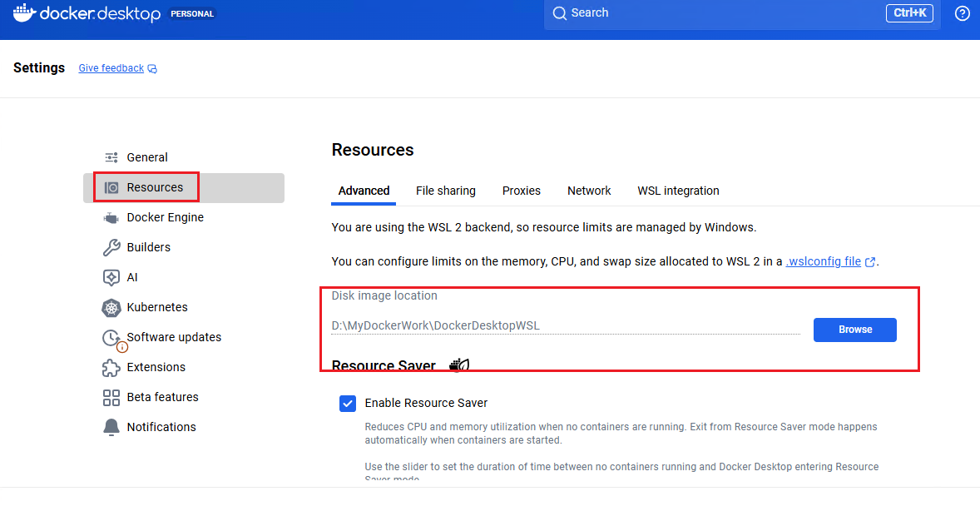Viewport: 980px width, 516px height.
Task: Open Beta features settings
Action: point(184,397)
